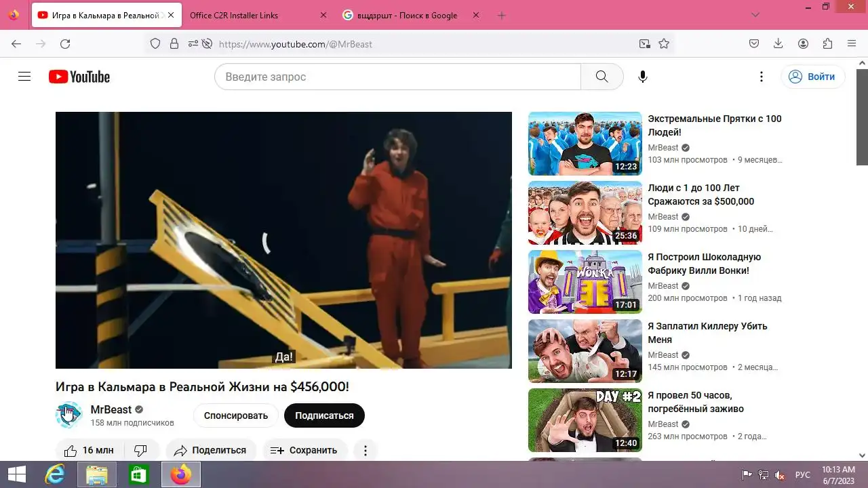Open the list all tabs dropdown arrow
The height and width of the screenshot is (488, 868).
(x=755, y=15)
